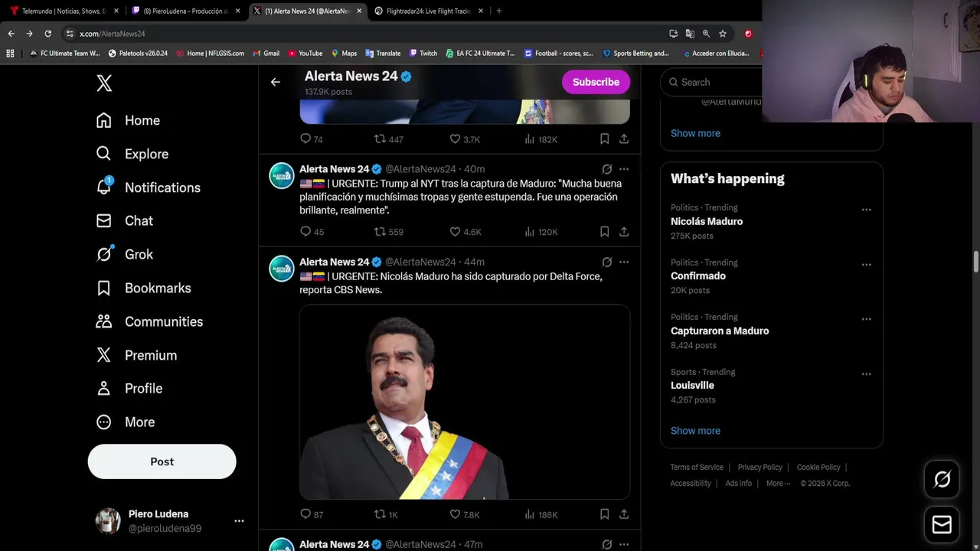Viewport: 980px width, 551px height.
Task: Click the page vertical scrollbar
Action: 976,260
